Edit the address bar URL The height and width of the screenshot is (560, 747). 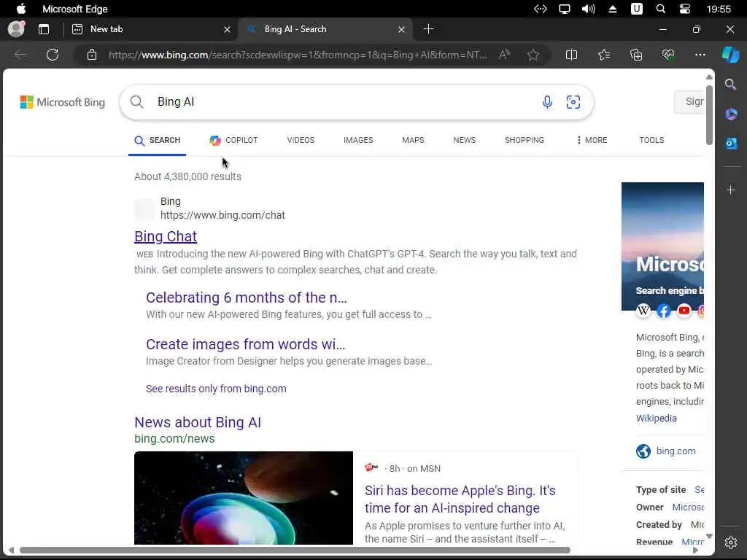298,55
